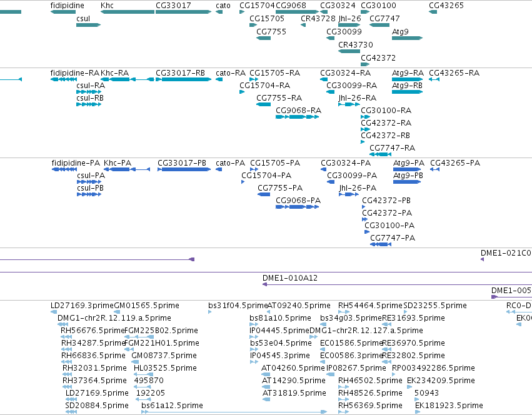Click the csul-RA transcript label
Image resolution: width=532 pixels, height=415 pixels.
click(91, 86)
